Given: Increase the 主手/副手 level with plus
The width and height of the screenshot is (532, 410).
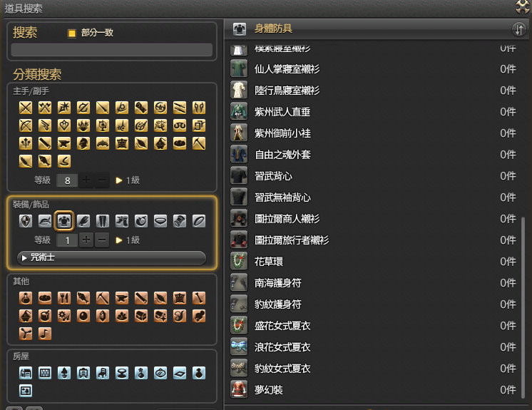Looking at the screenshot, I should coord(86,180).
